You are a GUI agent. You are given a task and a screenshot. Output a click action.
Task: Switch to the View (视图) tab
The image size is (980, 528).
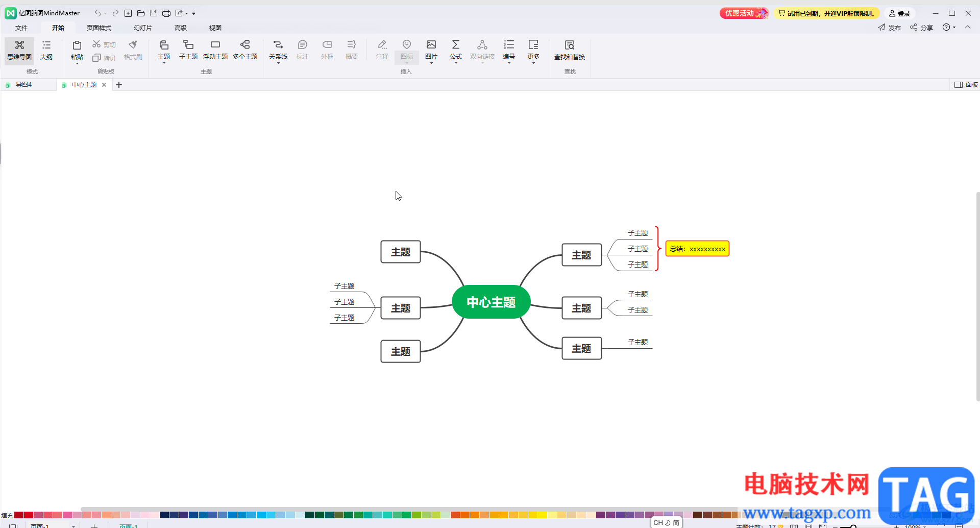point(215,28)
